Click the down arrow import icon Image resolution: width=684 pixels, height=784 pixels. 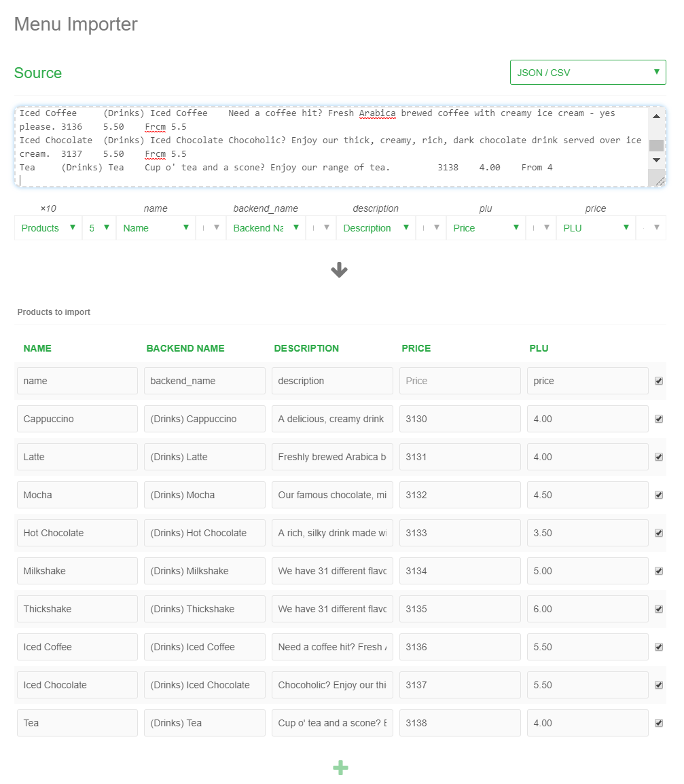(339, 270)
